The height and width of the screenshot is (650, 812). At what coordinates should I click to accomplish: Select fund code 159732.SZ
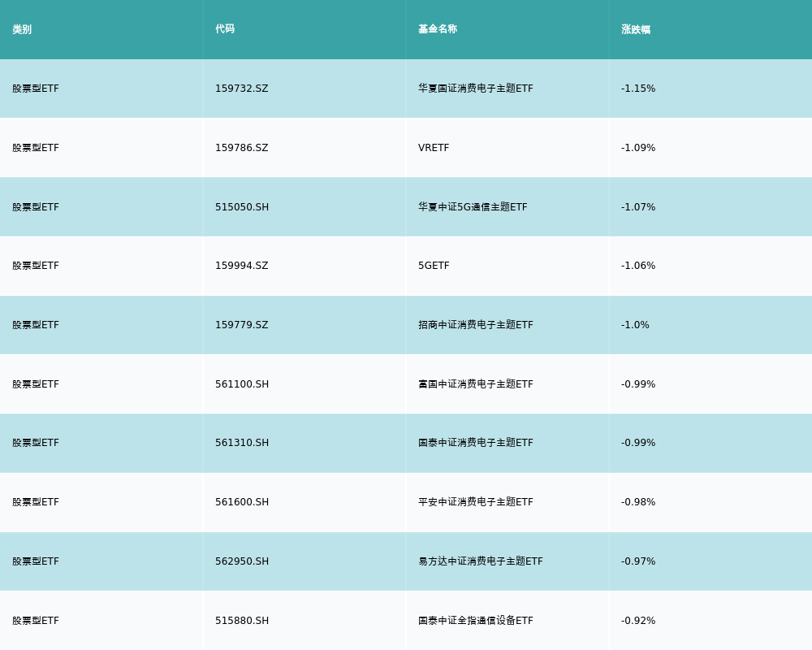[x=242, y=89]
